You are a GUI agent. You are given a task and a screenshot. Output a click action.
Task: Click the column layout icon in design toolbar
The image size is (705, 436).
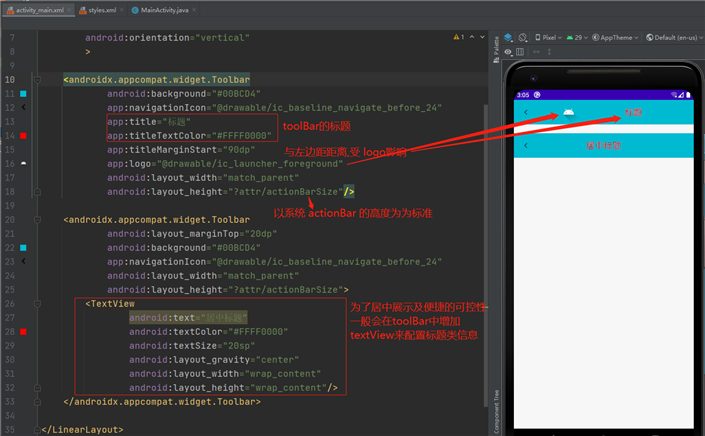tap(520, 52)
